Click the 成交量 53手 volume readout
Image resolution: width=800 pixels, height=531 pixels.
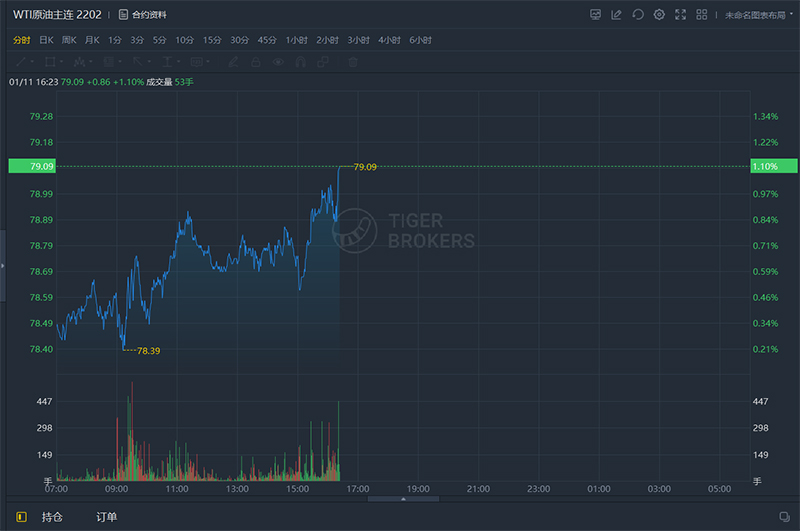coord(170,82)
